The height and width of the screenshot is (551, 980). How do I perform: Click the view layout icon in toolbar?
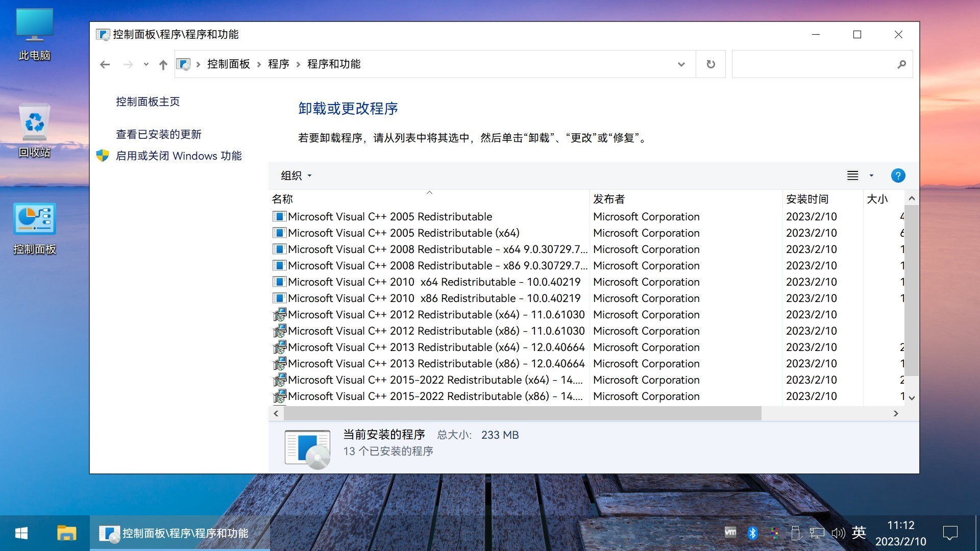pos(852,176)
